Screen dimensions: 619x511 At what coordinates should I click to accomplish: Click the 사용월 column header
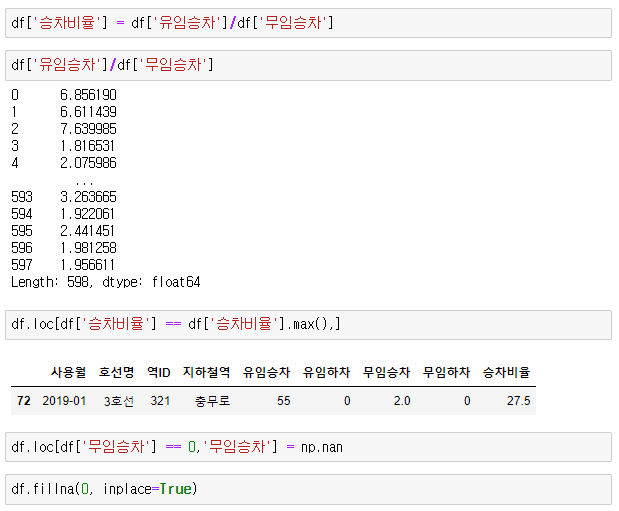tap(68, 372)
